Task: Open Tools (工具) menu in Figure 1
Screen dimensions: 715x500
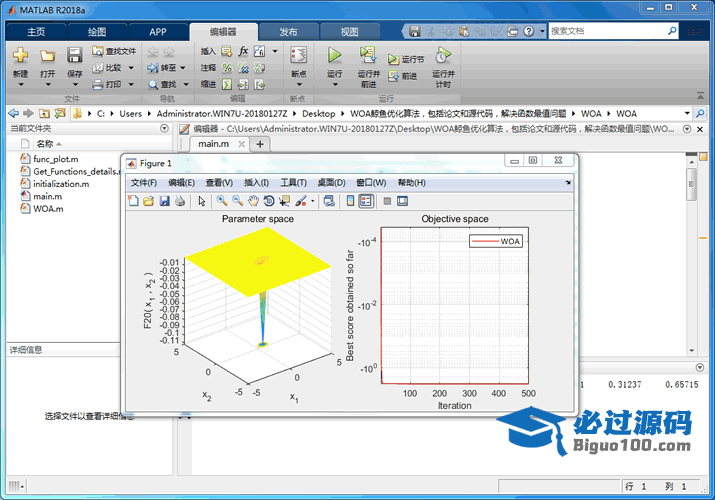Action: (293, 183)
